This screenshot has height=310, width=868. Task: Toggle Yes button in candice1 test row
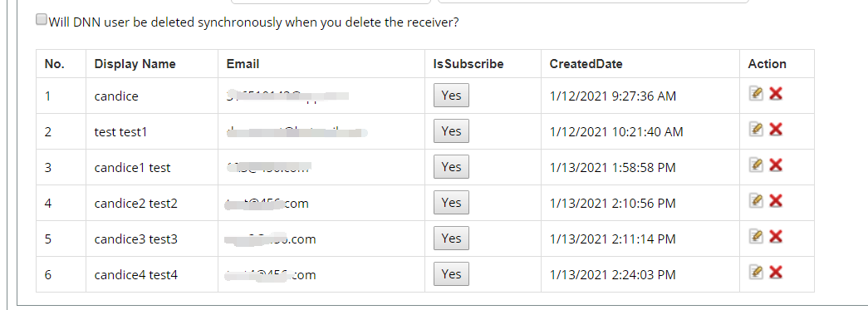(451, 166)
